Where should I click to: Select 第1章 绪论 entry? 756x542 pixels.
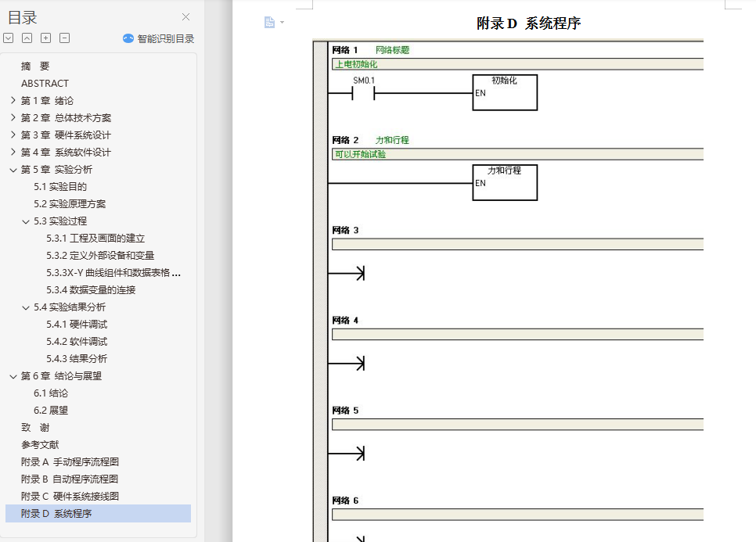tap(47, 101)
